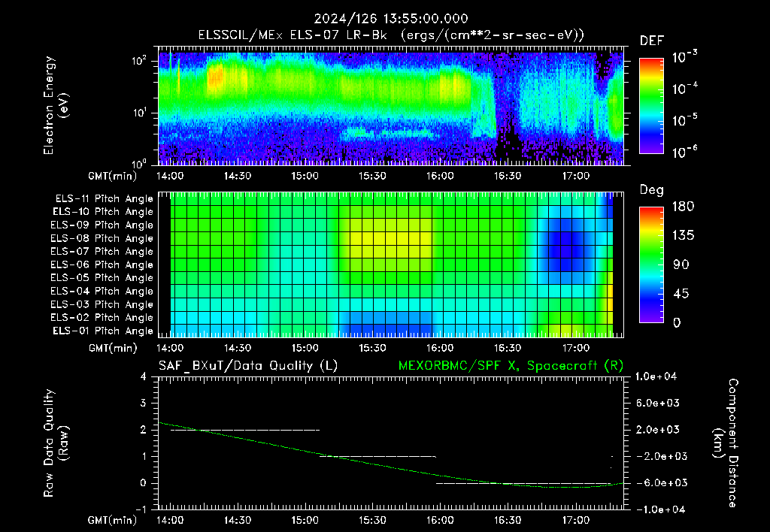Select the DEF label above color bar
This screenshot has width=770, height=532.
tap(652, 41)
